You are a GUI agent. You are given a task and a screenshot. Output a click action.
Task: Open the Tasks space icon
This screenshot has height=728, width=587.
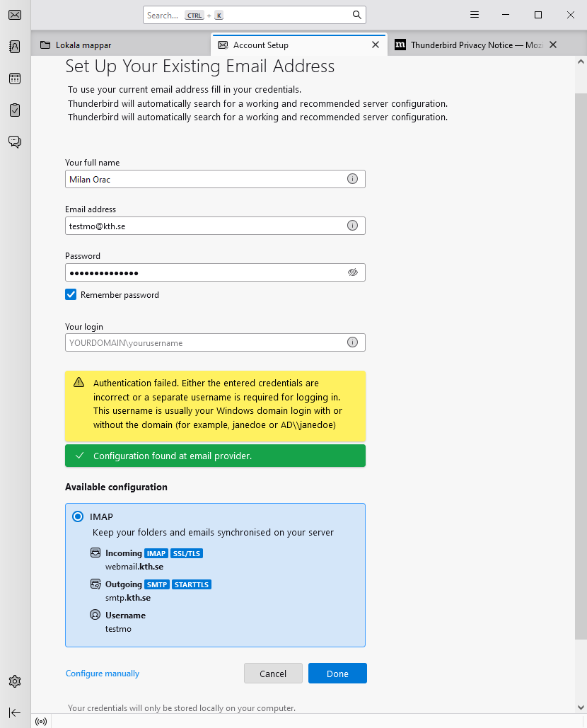coord(15,110)
